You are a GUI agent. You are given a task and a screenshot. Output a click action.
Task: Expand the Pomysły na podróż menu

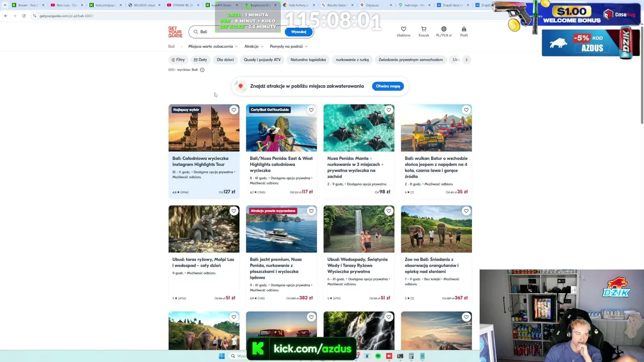289,46
